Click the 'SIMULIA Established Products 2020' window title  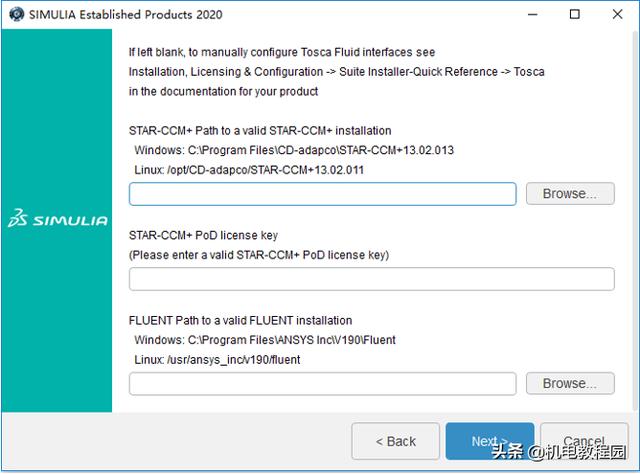point(126,15)
